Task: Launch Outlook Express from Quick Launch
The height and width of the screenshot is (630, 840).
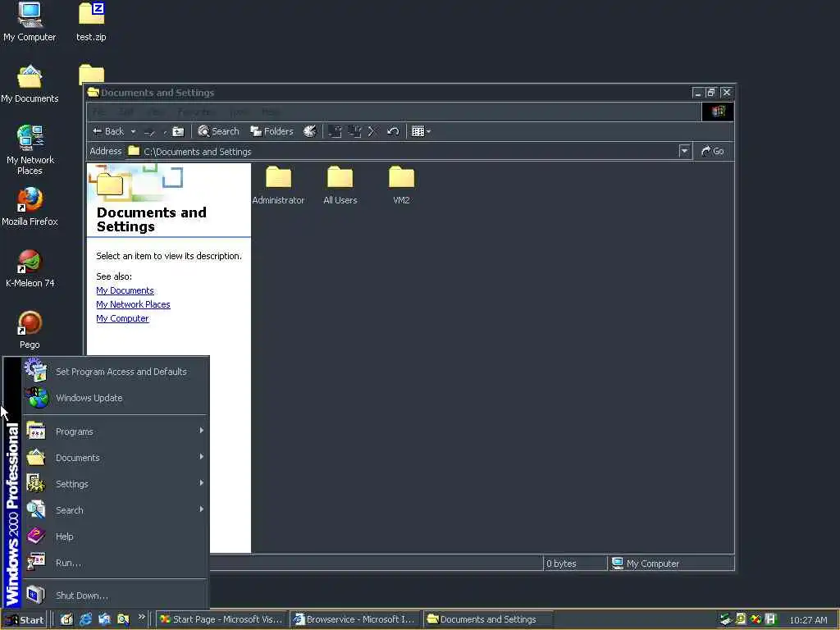Action: (x=104, y=619)
